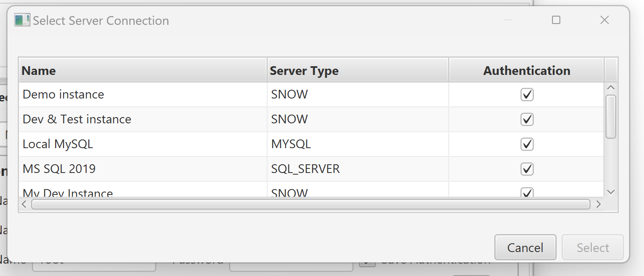Sort by the Name column header
Viewport: 644px width, 276px height.
[x=143, y=70]
